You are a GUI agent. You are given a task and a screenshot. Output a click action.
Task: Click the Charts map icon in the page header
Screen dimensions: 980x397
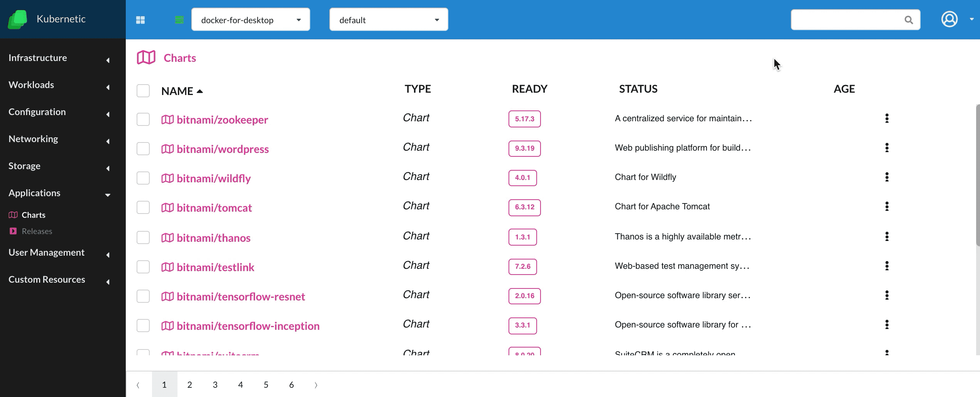tap(146, 58)
